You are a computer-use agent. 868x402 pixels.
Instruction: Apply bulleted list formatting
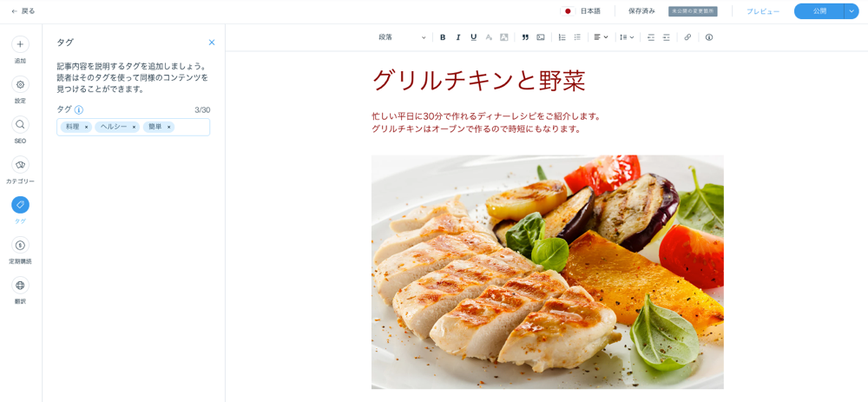pyautogui.click(x=577, y=37)
